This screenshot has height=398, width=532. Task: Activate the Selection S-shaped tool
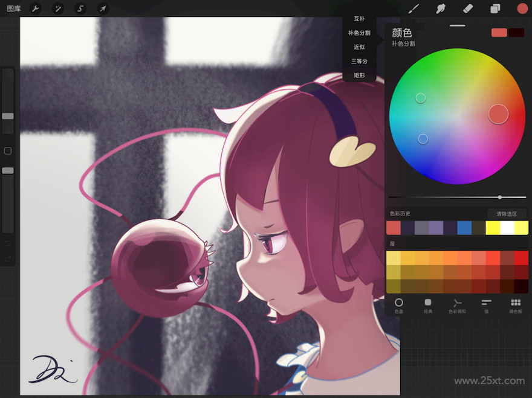[x=80, y=8]
